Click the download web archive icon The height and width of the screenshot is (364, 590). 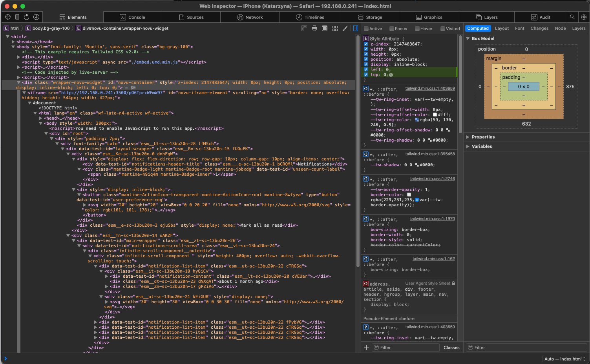click(x=36, y=17)
